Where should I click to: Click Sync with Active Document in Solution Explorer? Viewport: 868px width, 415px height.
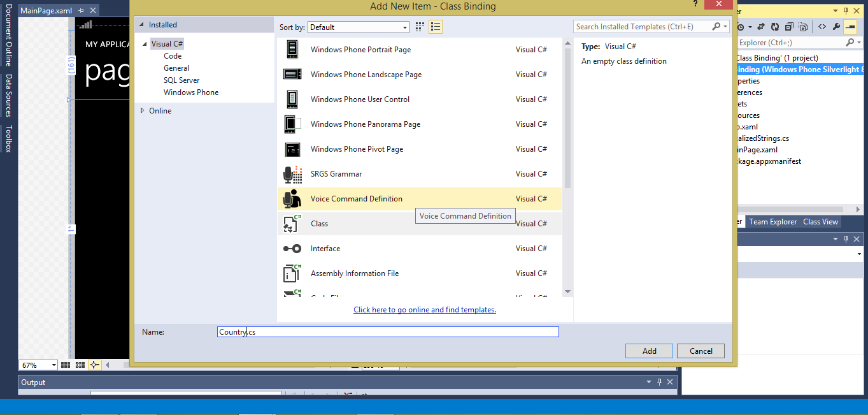point(762,27)
